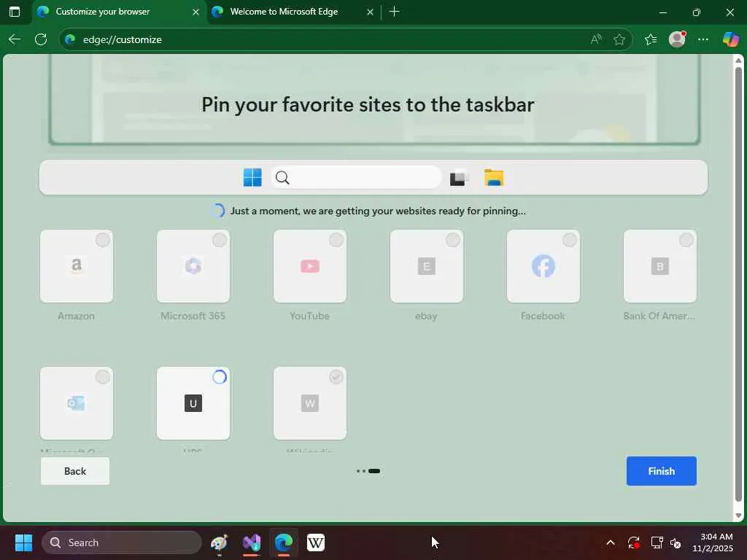The width and height of the screenshot is (747, 560).
Task: Open the Windows Start menu
Action: point(23,542)
